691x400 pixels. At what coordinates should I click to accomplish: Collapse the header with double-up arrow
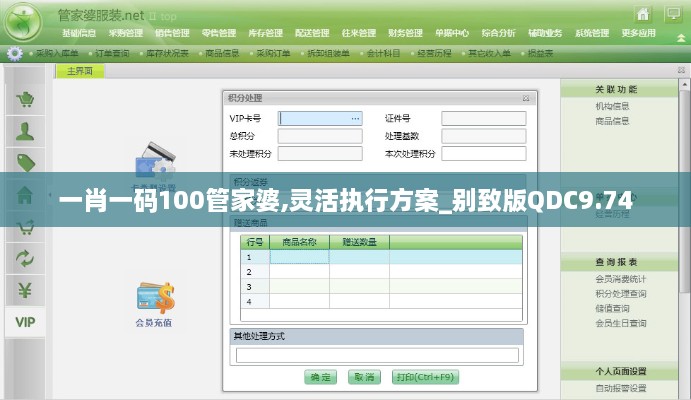[x=681, y=38]
